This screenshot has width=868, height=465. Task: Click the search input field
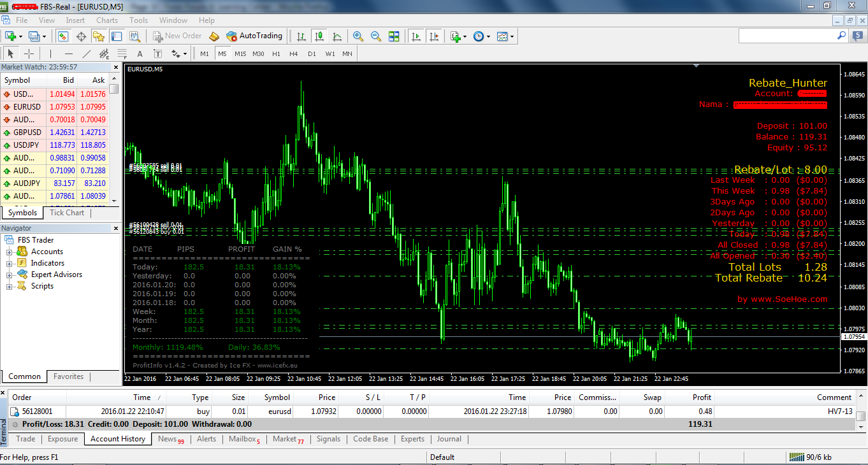(x=787, y=36)
